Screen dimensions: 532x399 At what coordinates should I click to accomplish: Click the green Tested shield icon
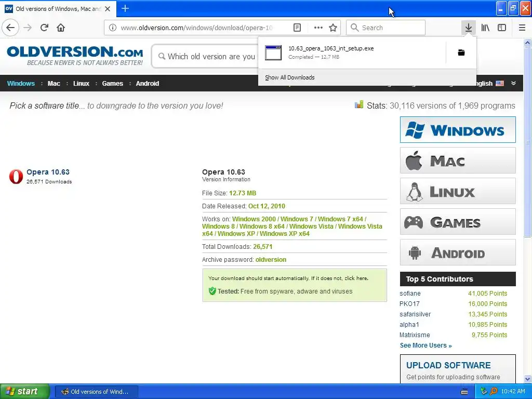pos(212,291)
